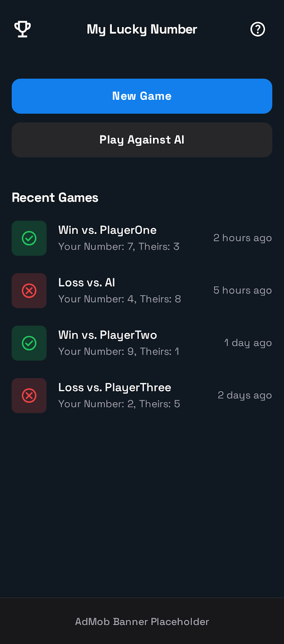Tap the My Lucky Number title
This screenshot has height=644, width=284.
142,29
